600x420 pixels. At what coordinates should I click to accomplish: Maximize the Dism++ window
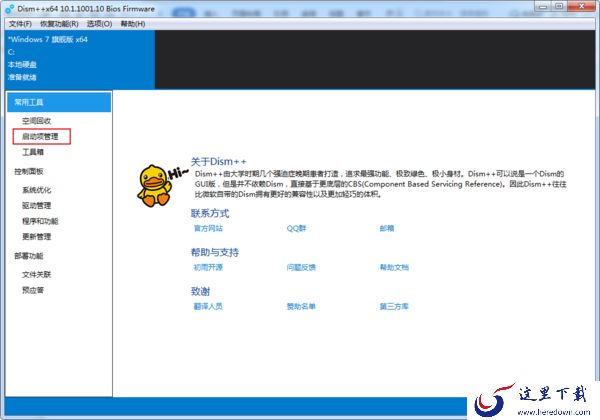pos(559,6)
